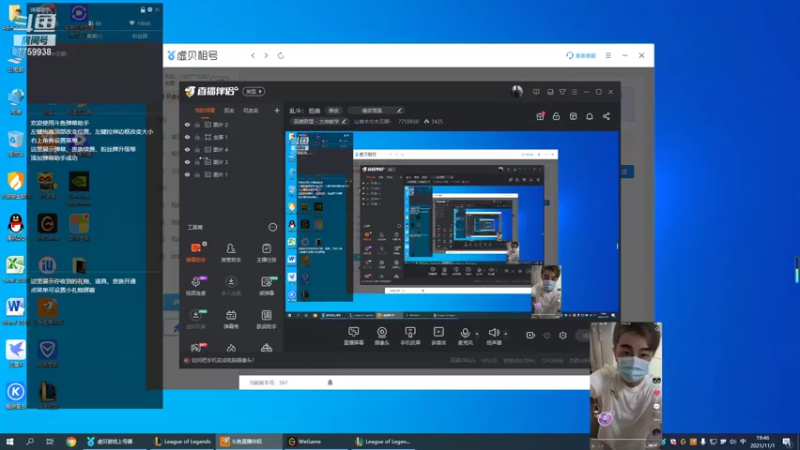Open settings gear on danmaku overlay panel
This screenshot has width=800, height=450.
(149, 9)
